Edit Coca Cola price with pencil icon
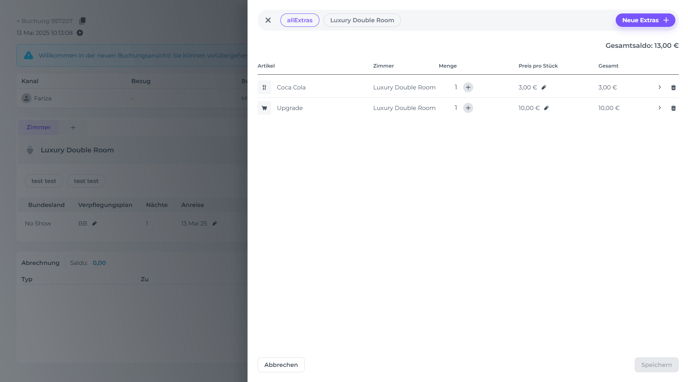 [544, 87]
